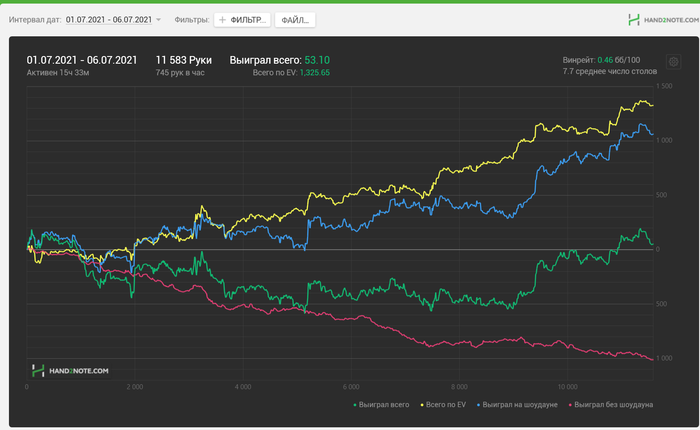Image resolution: width=700 pixels, height=430 pixels.
Task: Click the ФАЙЛ... button
Action: 295,20
